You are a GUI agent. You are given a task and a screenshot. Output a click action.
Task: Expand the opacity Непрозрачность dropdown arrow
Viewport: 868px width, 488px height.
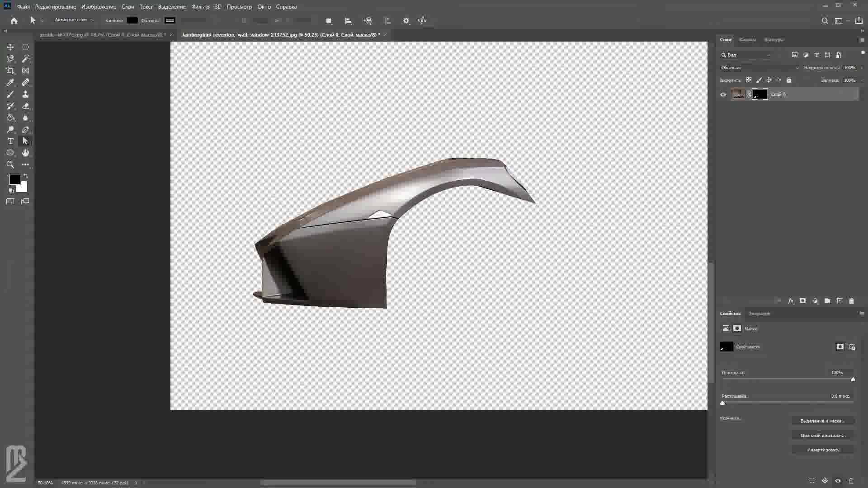click(862, 68)
